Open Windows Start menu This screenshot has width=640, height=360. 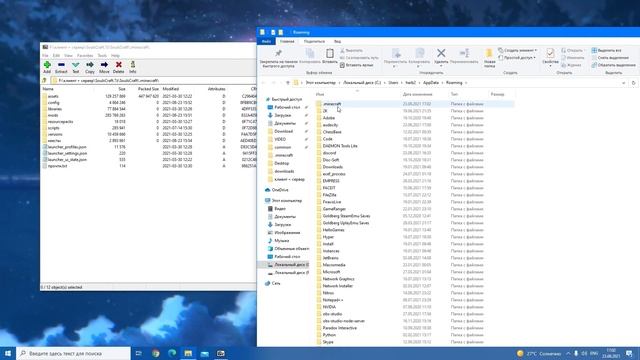(x=8, y=353)
